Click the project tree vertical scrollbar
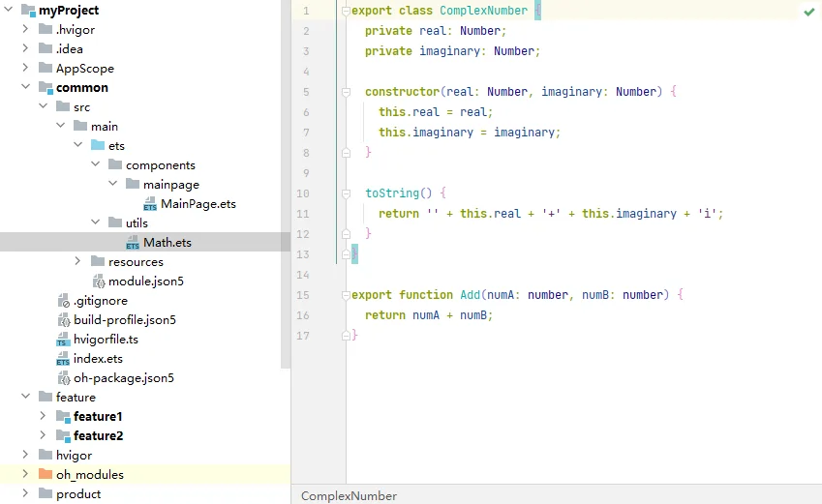The width and height of the screenshot is (822, 504). coord(286,184)
